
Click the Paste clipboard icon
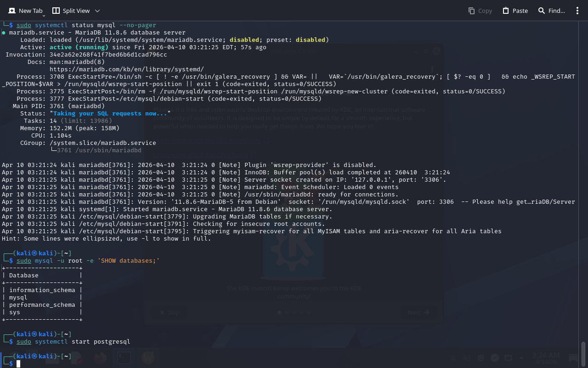click(506, 11)
